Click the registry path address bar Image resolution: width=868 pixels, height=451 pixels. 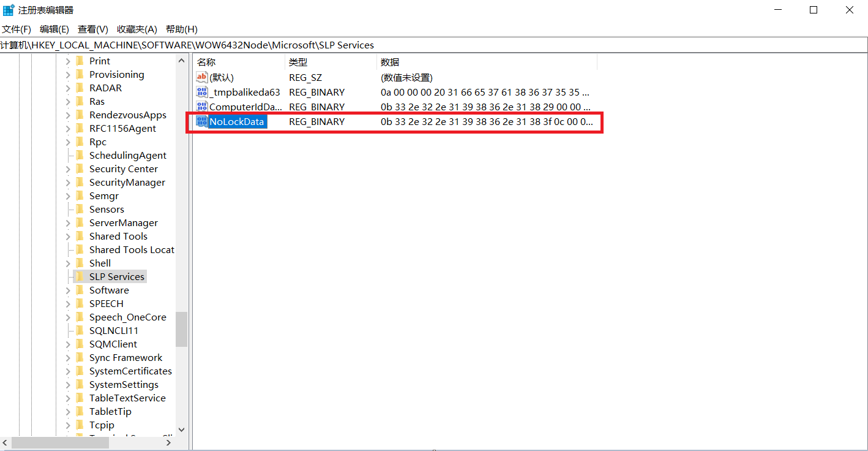tap(433, 45)
